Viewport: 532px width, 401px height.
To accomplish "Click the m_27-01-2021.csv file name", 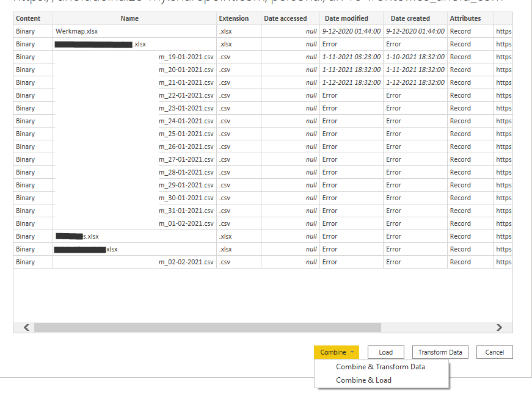I will (186, 159).
